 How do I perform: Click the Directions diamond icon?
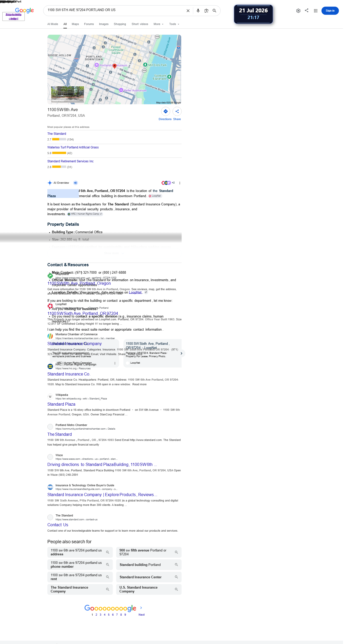click(x=166, y=111)
